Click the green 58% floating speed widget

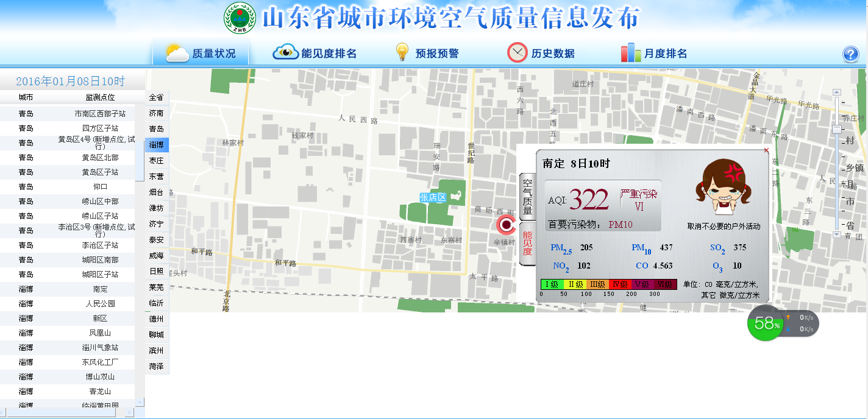(x=764, y=323)
